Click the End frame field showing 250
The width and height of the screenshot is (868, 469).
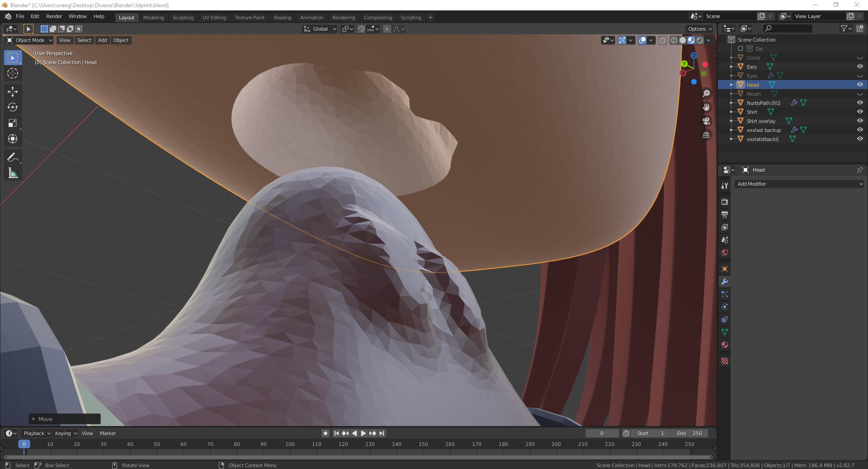(689, 433)
